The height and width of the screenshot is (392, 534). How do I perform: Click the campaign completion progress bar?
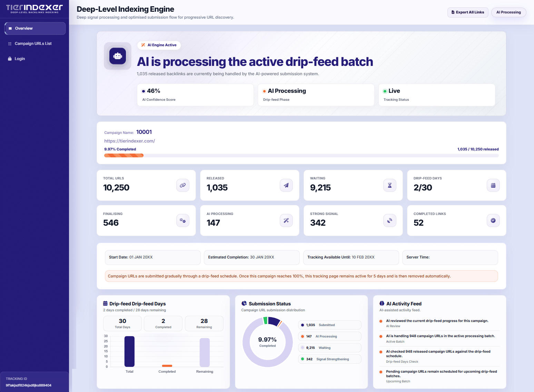(x=301, y=156)
